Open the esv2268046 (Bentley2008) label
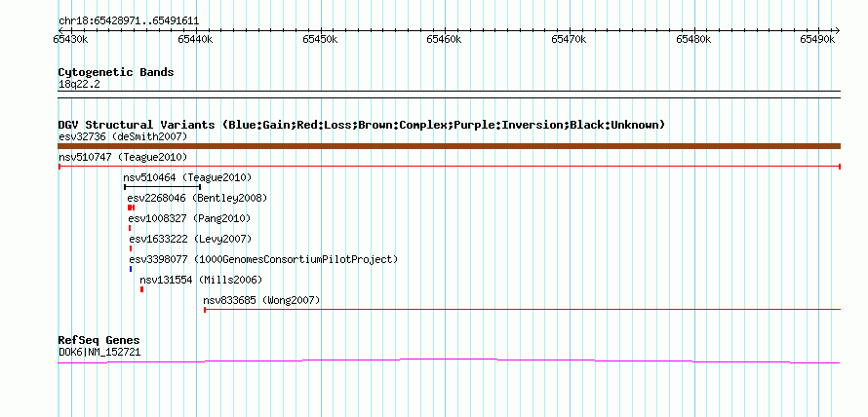 point(197,198)
